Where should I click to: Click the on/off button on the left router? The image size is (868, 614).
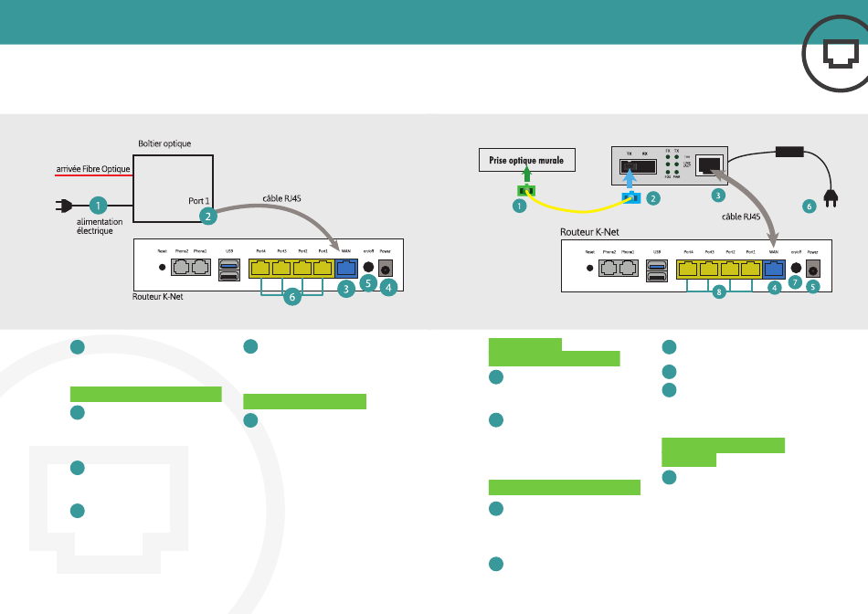pos(368,268)
